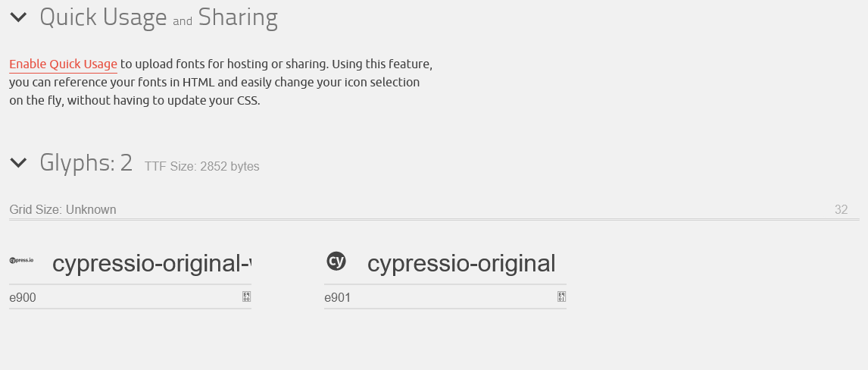This screenshot has width=868, height=370.
Task: Edit the cypressio-original glyph name field
Action: tap(461, 264)
